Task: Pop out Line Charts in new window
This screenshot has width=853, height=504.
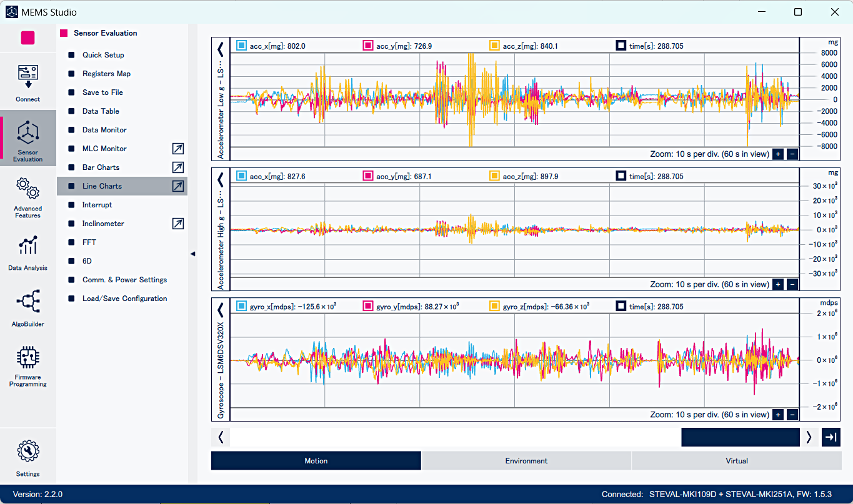Action: 178,186
